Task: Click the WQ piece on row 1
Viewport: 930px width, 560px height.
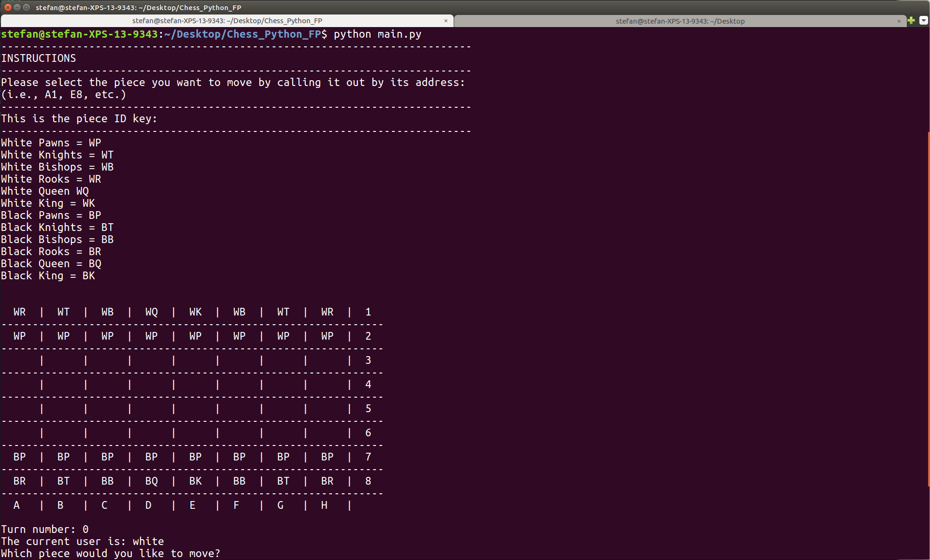Action: pos(151,312)
